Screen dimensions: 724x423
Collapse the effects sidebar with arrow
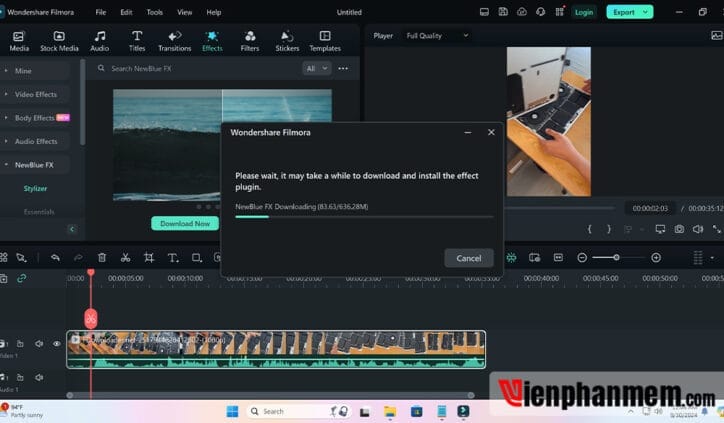click(x=72, y=229)
